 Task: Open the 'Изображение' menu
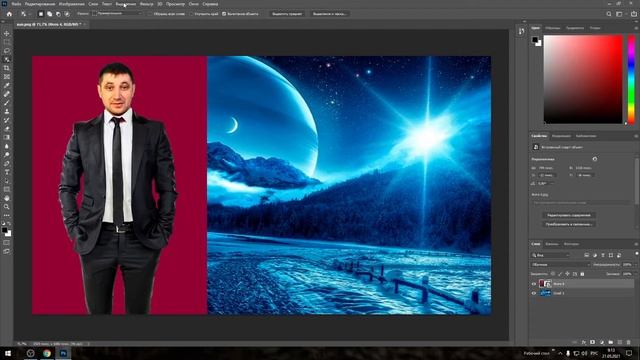coord(72,4)
